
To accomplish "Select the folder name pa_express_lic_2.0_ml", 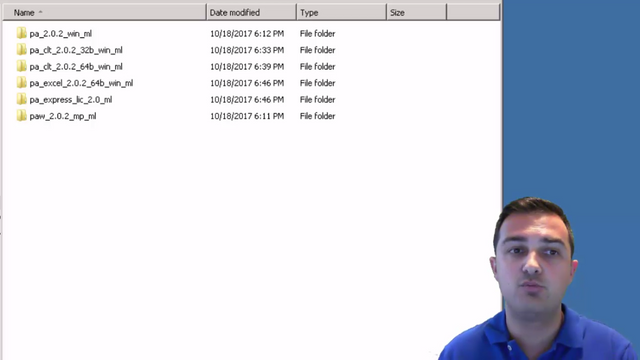I will click(x=71, y=100).
